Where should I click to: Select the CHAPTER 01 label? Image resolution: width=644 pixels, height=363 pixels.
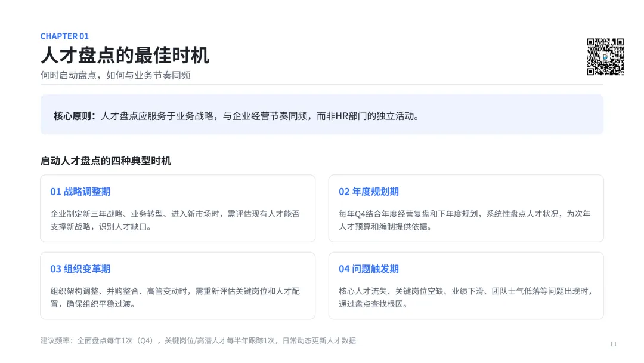[64, 36]
